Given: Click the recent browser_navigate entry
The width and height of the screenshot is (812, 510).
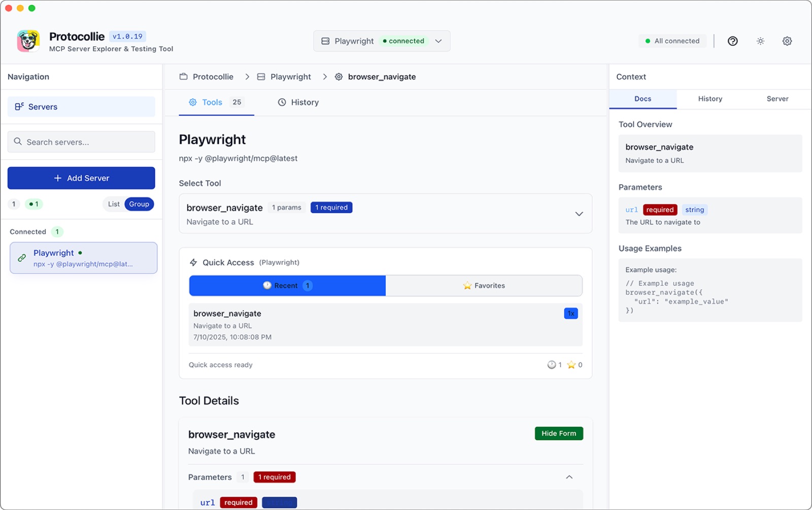Looking at the screenshot, I should click(386, 325).
